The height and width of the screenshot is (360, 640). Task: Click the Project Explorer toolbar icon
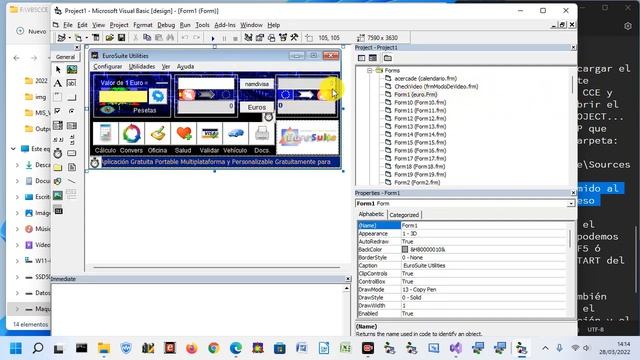pyautogui.click(x=248, y=38)
